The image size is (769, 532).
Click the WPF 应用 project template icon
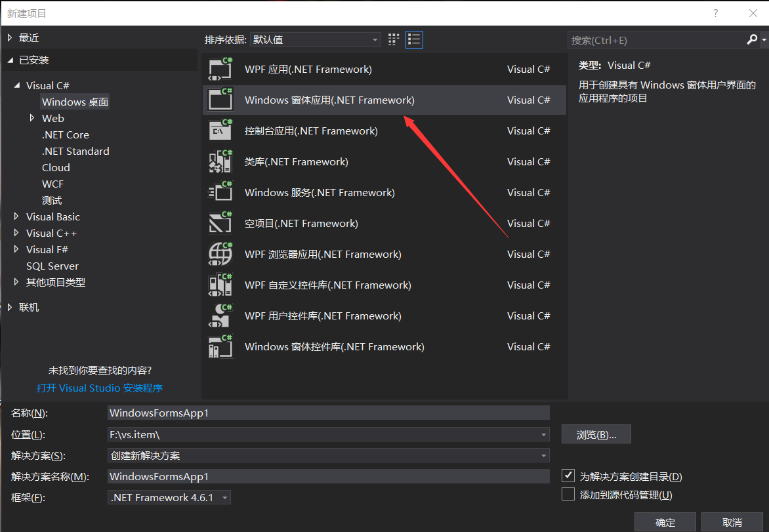click(220, 69)
